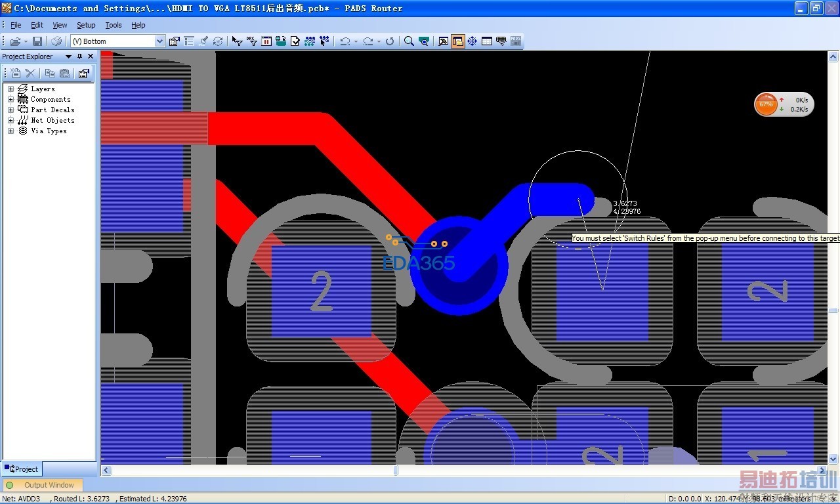840x504 pixels.
Task: Open the File menu
Action: click(x=16, y=25)
